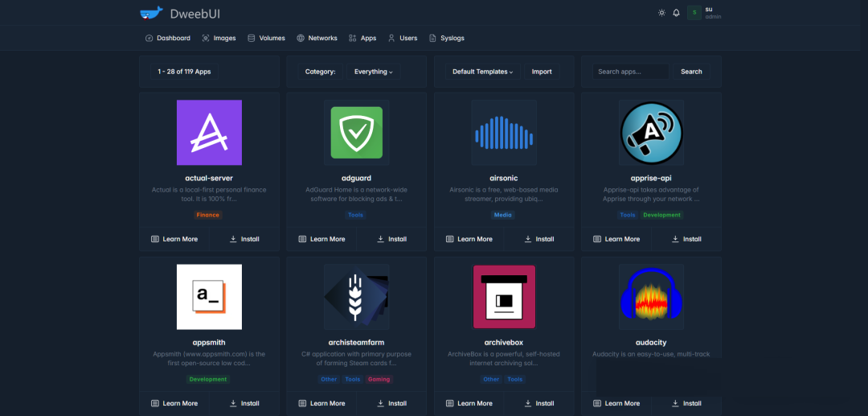Click Learn More for airsonic
This screenshot has height=416, width=868.
[469, 239]
